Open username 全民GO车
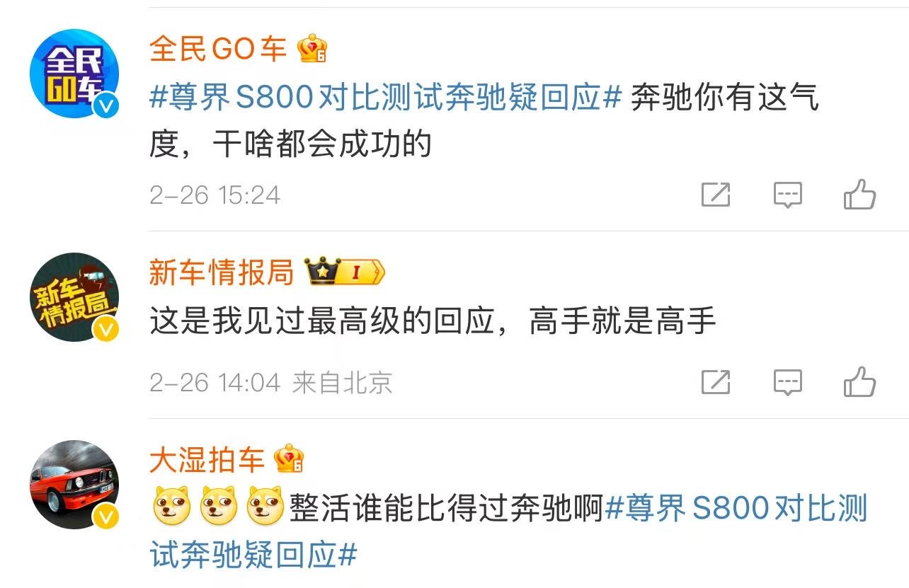The width and height of the screenshot is (909, 588). 217,49
